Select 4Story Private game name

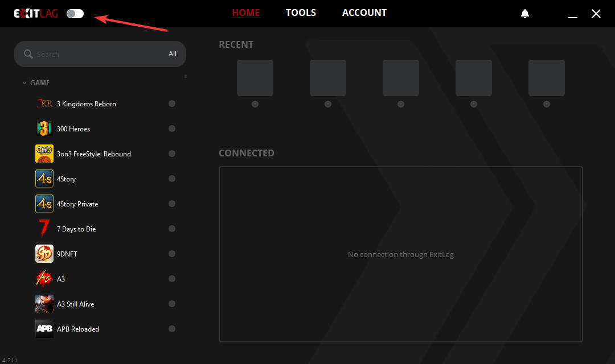pyautogui.click(x=77, y=204)
